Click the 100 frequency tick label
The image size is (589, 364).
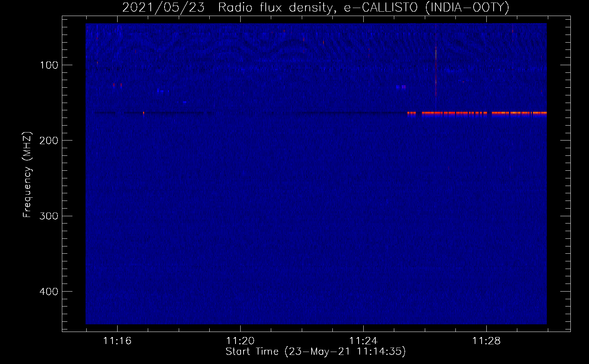point(49,65)
